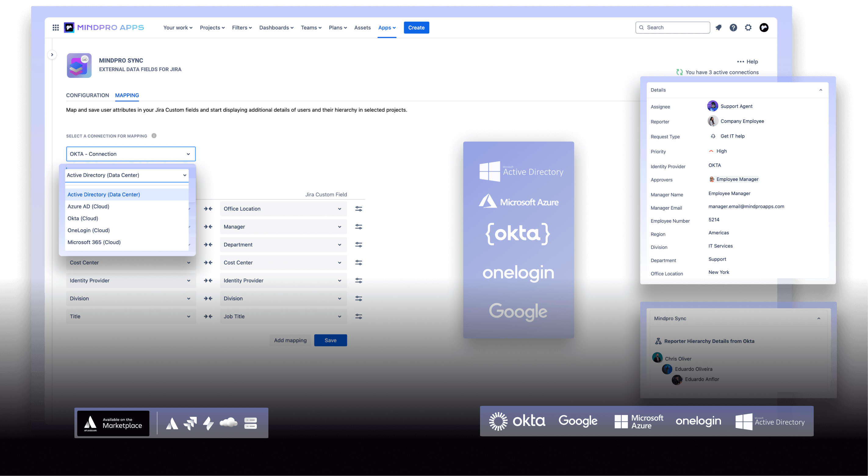Click the Add mapping button
Image resolution: width=868 pixels, height=476 pixels.
(x=290, y=340)
